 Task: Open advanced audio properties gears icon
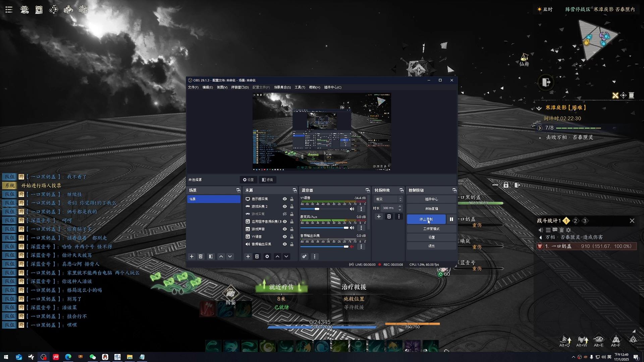304,256
